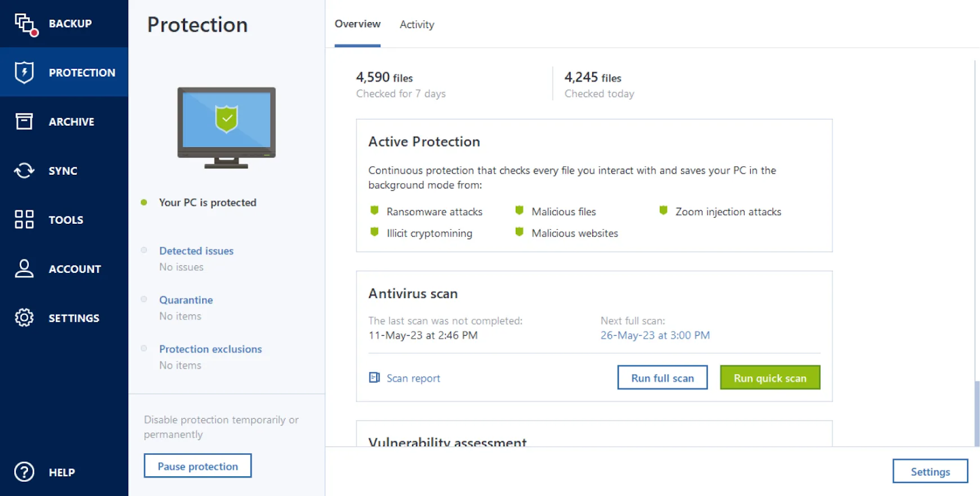Click the Illicit cryptomining shield icon
This screenshot has width=980, height=496.
(374, 232)
